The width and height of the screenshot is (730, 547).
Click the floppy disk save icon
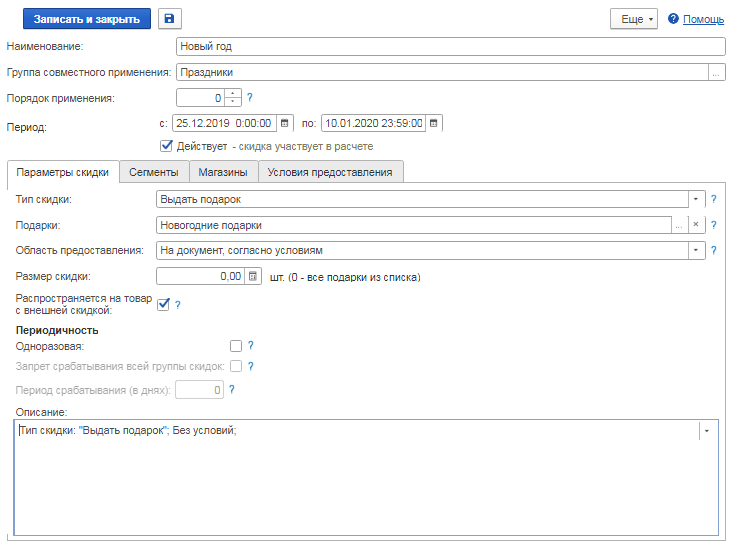click(x=169, y=19)
